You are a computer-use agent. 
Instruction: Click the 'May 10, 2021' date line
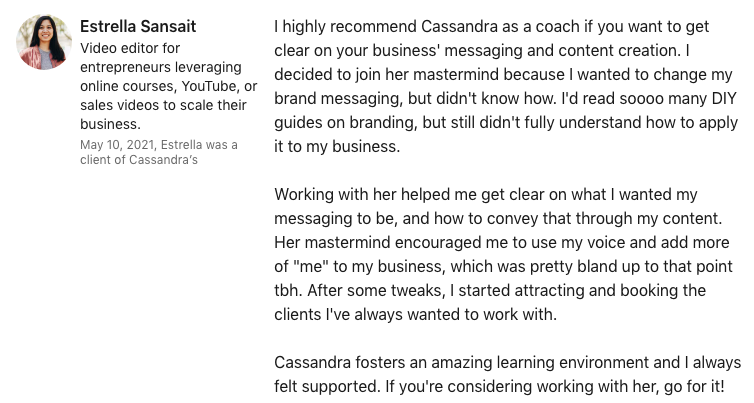(159, 145)
